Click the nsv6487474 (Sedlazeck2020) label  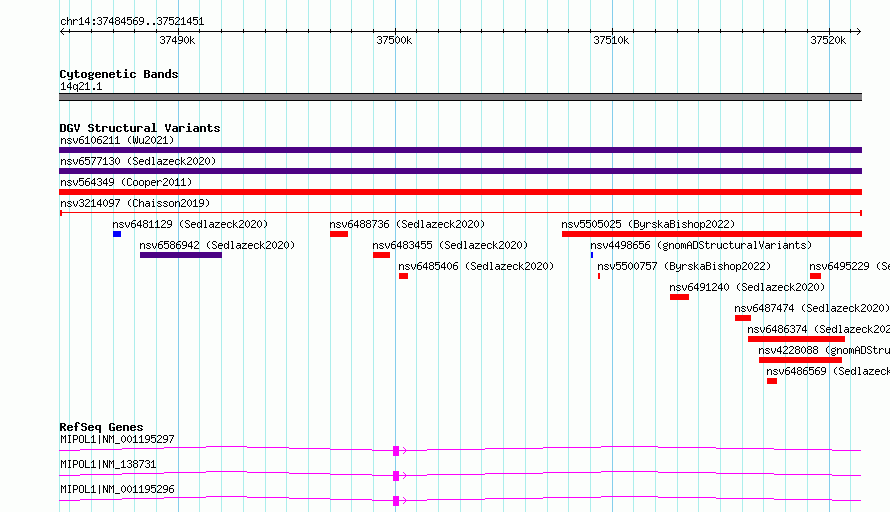tap(812, 308)
